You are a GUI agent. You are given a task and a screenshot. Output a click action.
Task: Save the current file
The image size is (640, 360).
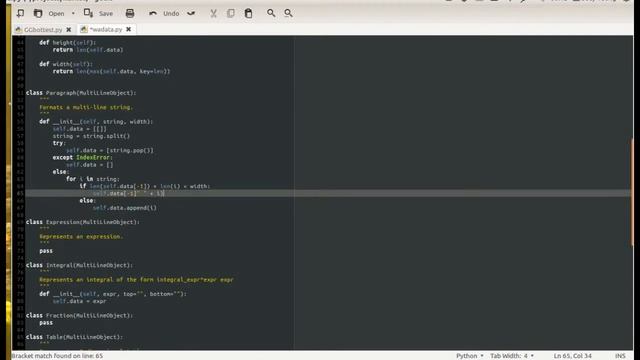(x=98, y=13)
